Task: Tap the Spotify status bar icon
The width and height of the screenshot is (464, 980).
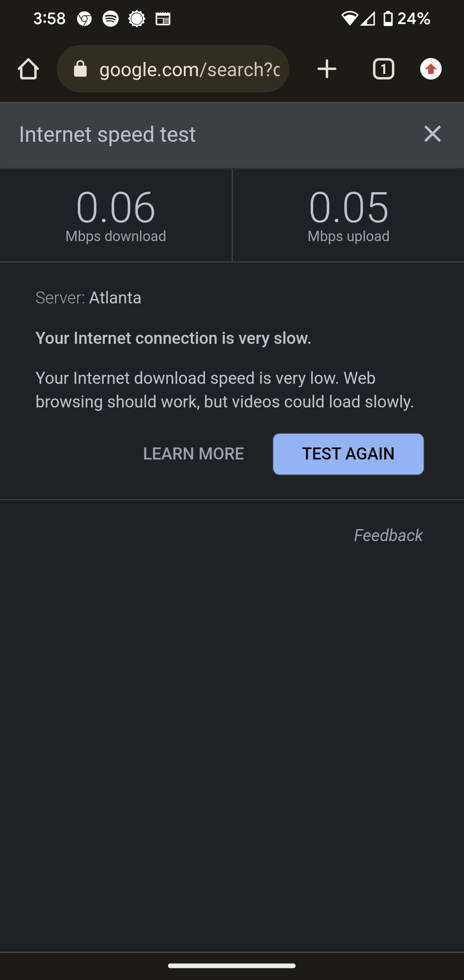Action: [110, 18]
